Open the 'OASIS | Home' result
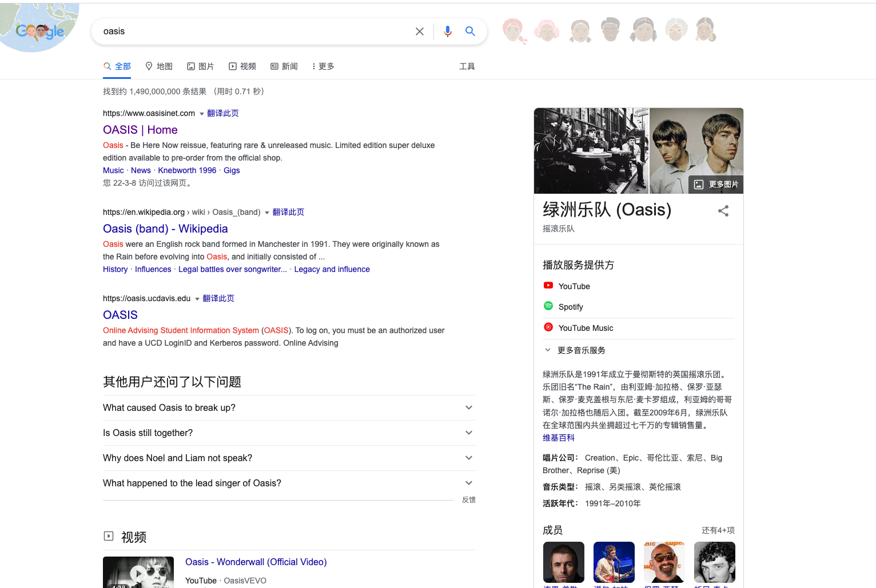This screenshot has height=588, width=876. pos(140,130)
